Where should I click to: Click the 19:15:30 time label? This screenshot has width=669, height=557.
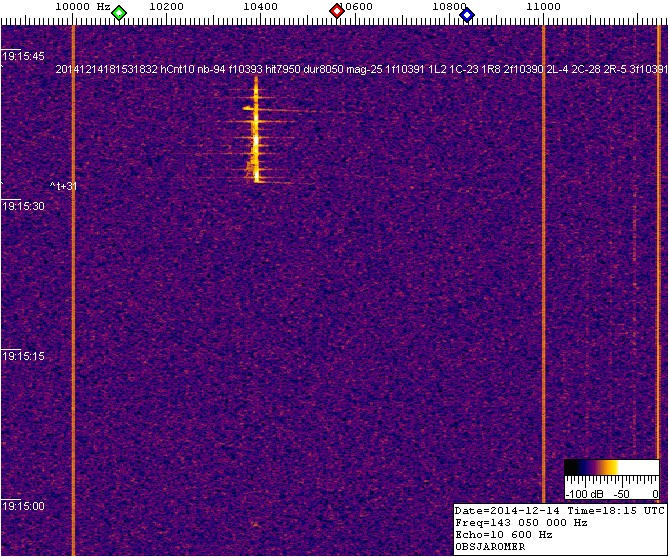pos(24,206)
